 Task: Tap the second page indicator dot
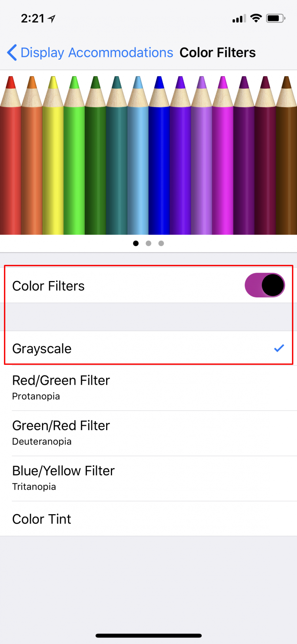pos(148,243)
